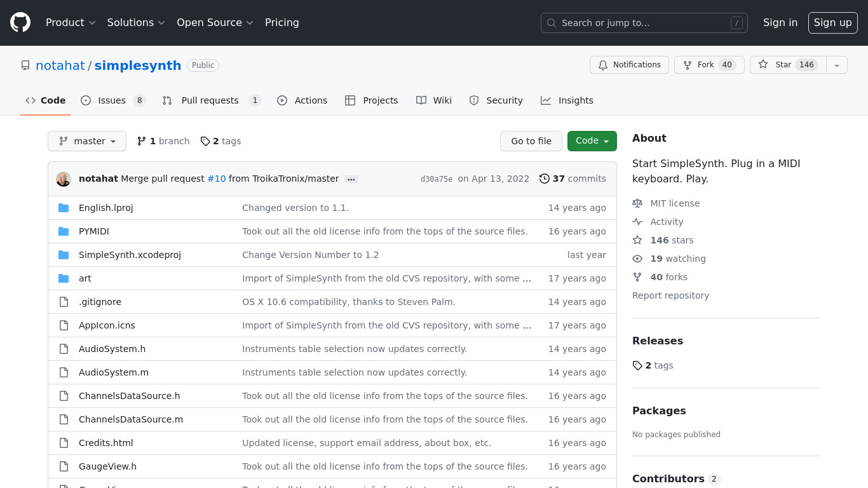The image size is (868, 488).
Task: Fork the repository
Action: click(709, 65)
